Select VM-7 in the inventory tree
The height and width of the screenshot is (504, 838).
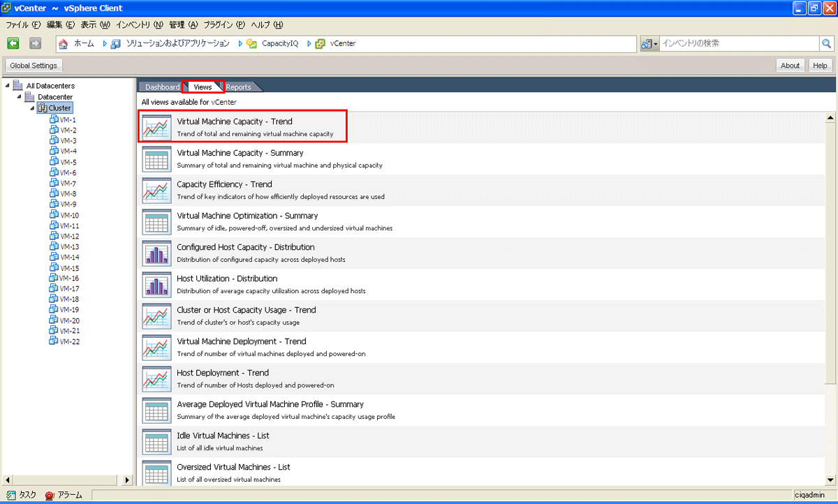click(x=68, y=183)
